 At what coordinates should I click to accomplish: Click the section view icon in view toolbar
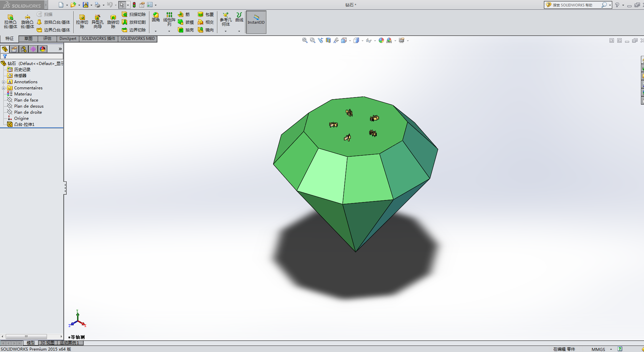[x=328, y=40]
